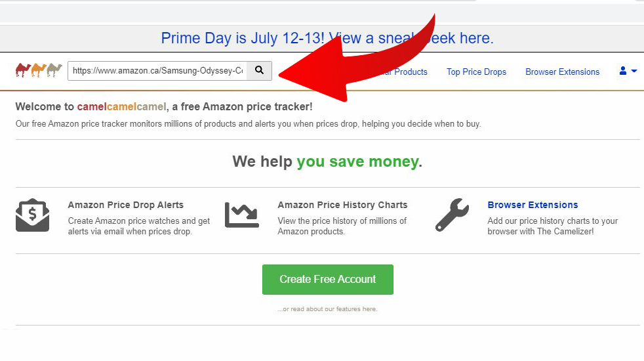Viewport: 644px width, 361px height.
Task: Click the Amazon Price Drop Alerts heading
Action: (125, 205)
